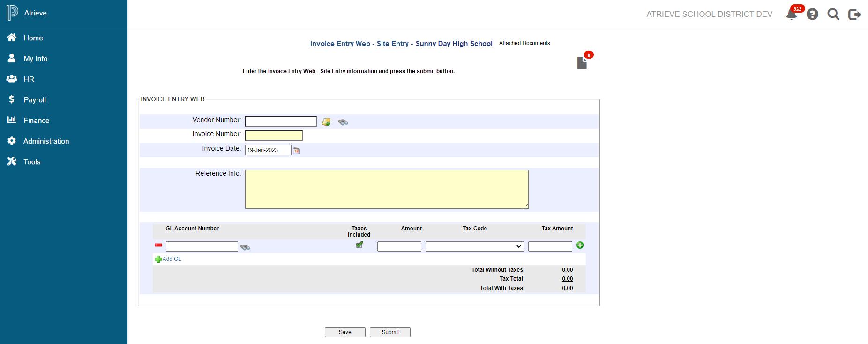This screenshot has width=868, height=344.
Task: Click the Save button
Action: [x=345, y=332]
